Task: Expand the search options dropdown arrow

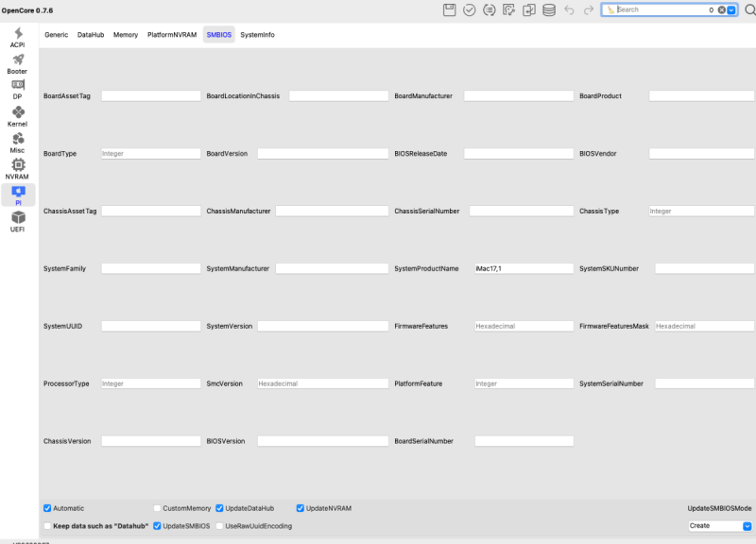Action: coord(731,9)
